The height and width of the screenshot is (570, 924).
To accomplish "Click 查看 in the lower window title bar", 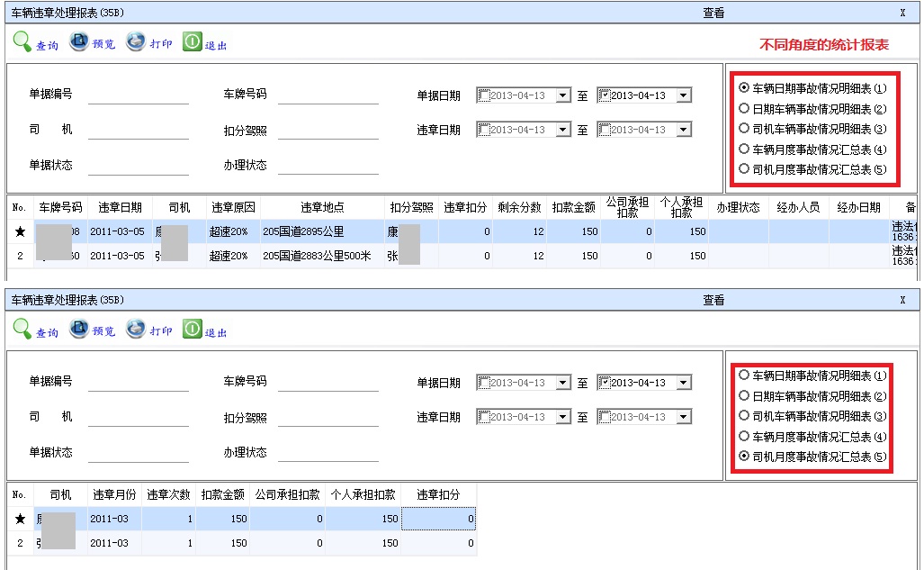I will [713, 300].
